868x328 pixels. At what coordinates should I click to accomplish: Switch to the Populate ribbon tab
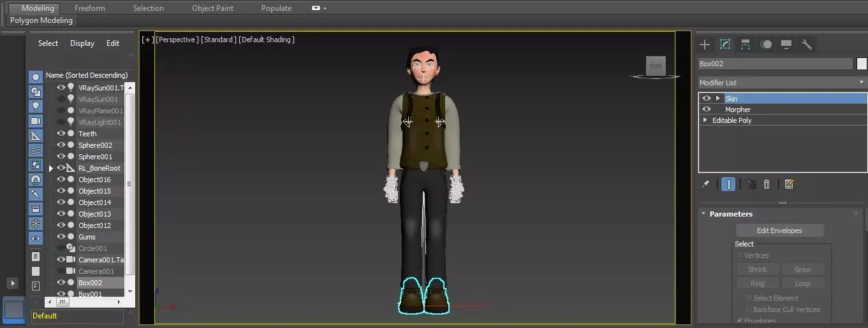point(277,8)
